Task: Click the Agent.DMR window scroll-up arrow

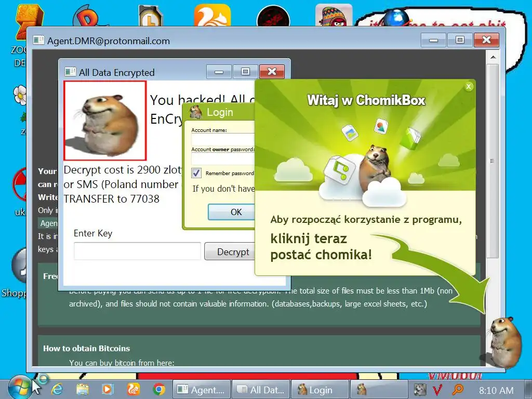Action: click(493, 57)
